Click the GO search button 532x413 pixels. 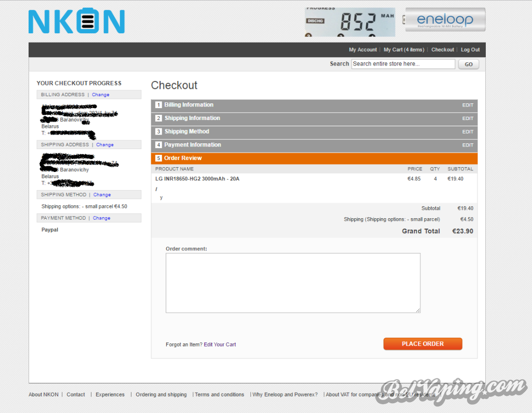coord(469,64)
